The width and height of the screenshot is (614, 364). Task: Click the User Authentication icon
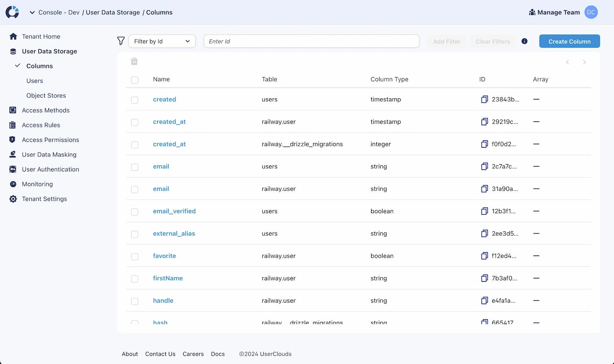pyautogui.click(x=13, y=170)
